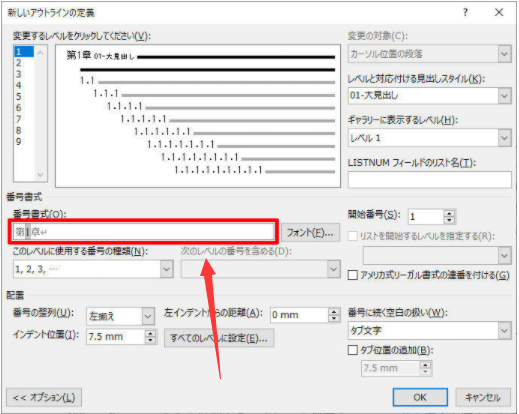Decrease left indent distance down spinner
Screen dimensions: 519x414
click(x=334, y=318)
